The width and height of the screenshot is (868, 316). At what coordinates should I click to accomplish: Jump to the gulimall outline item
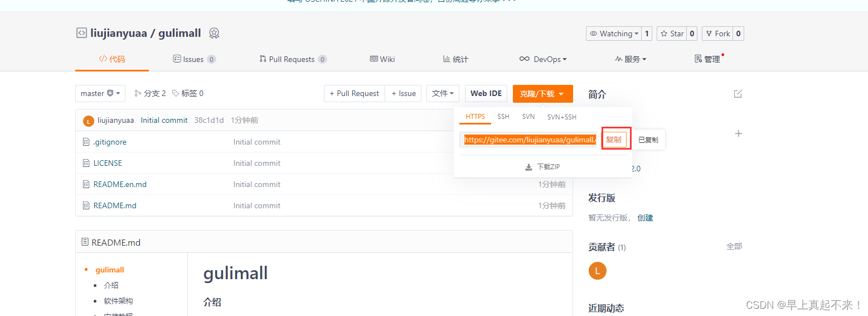(x=110, y=270)
